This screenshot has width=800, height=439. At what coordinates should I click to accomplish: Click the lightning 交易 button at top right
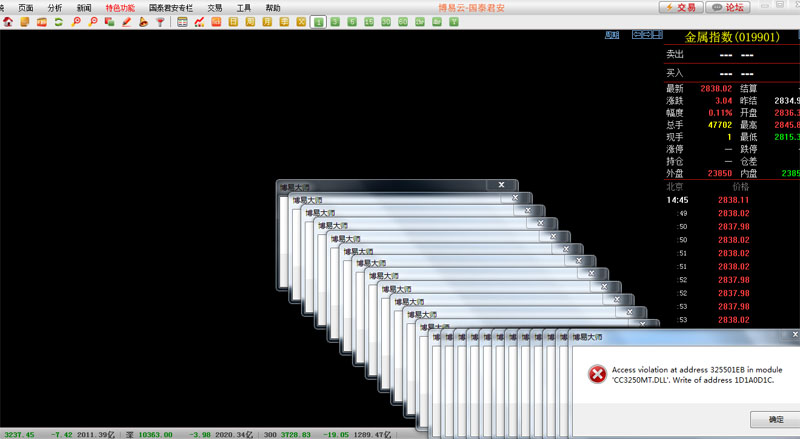tap(681, 7)
